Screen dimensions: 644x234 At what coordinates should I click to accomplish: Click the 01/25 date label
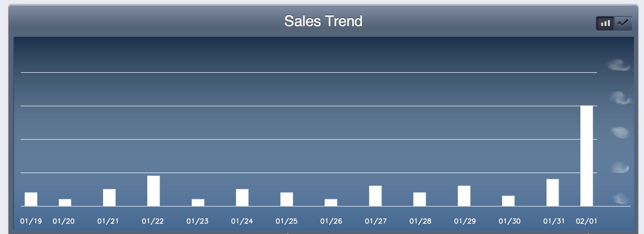pos(287,221)
